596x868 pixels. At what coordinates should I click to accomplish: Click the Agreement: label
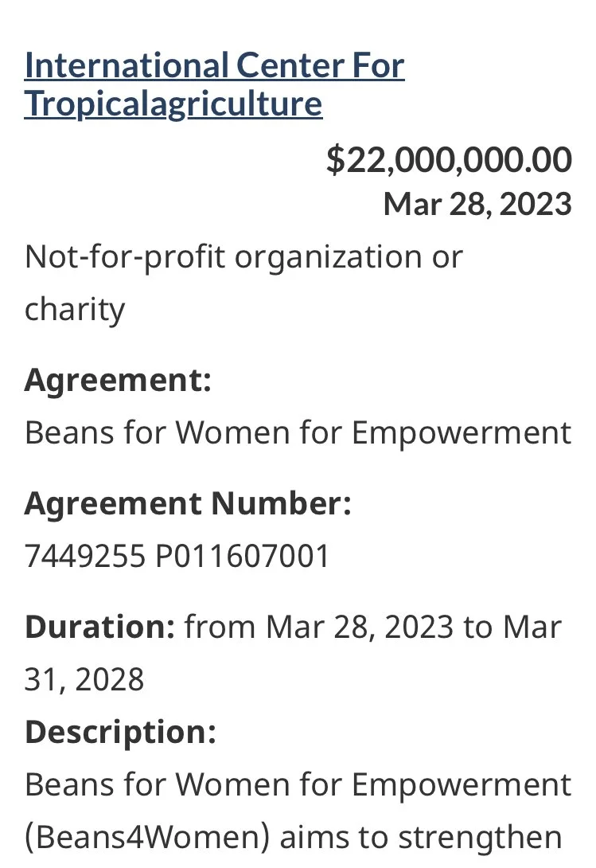[118, 381]
